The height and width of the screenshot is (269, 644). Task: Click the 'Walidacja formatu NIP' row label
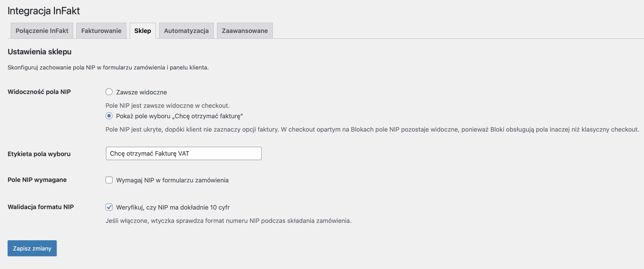pos(41,207)
